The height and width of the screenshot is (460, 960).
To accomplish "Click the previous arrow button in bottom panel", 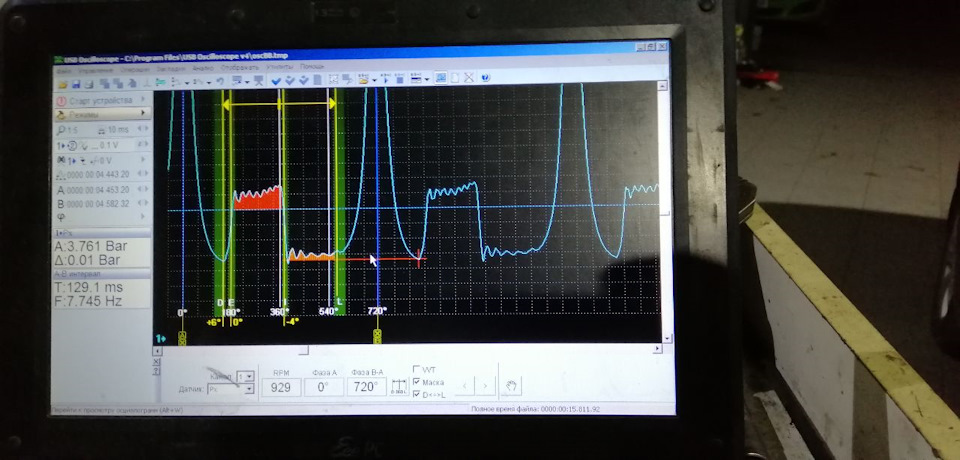I will (x=465, y=386).
